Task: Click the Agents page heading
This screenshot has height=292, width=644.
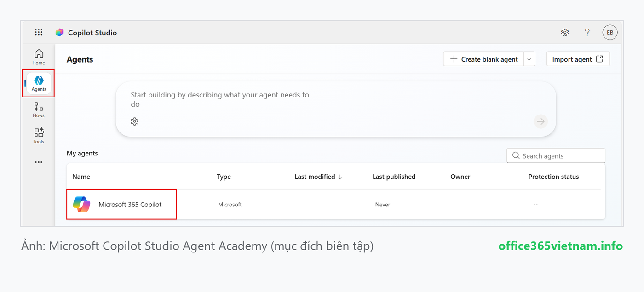Action: (x=80, y=59)
